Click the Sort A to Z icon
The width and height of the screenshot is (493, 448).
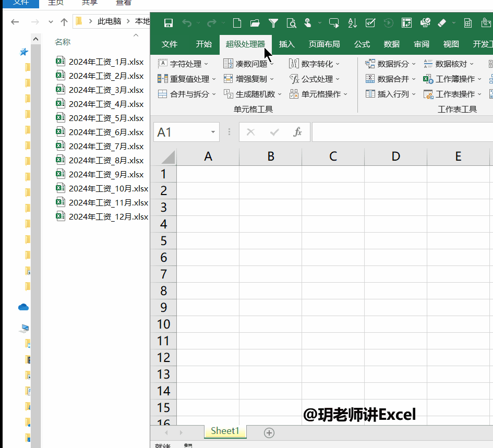click(353, 23)
